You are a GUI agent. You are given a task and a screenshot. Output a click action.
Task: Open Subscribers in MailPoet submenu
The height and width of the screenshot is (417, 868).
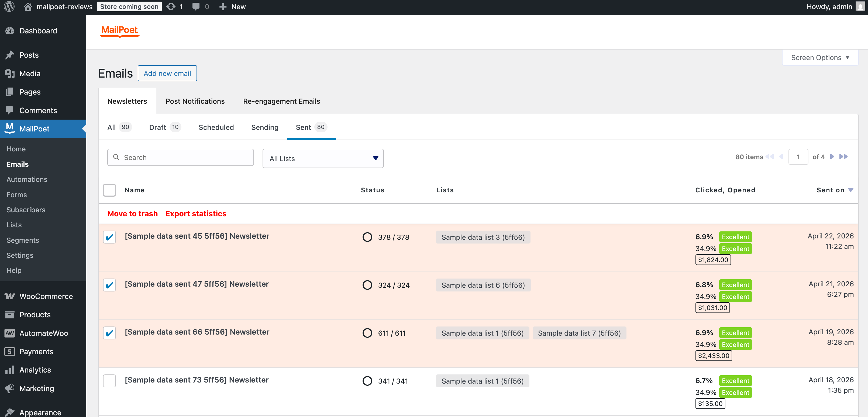pos(26,210)
